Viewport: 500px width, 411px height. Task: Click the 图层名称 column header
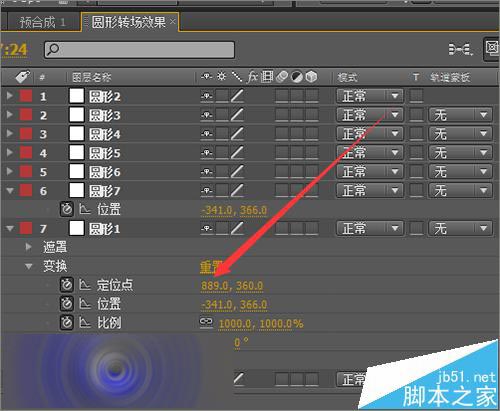[92, 77]
